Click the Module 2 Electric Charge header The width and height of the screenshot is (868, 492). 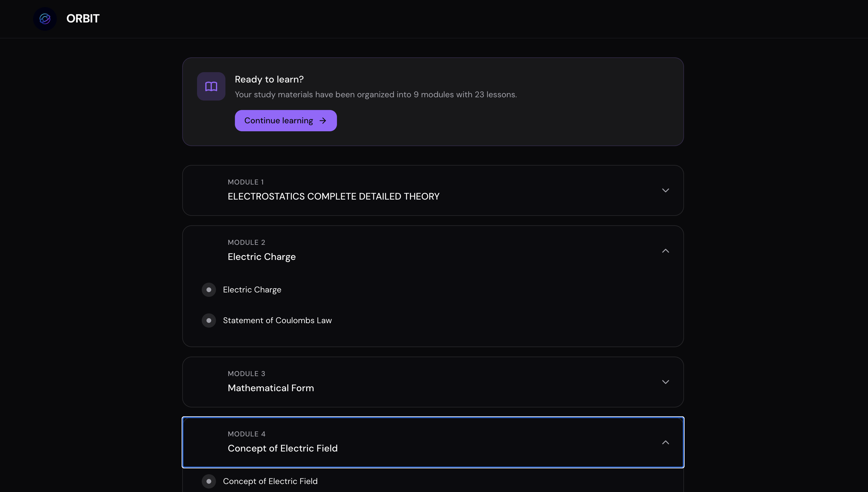262,257
